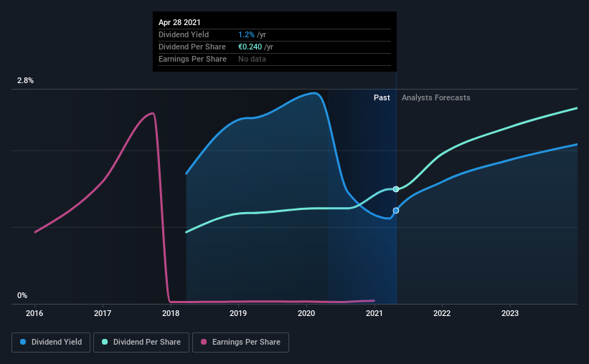Viewport: 589px width, 364px height.
Task: Click the blue Dividend Yield legend dot
Action: [23, 342]
